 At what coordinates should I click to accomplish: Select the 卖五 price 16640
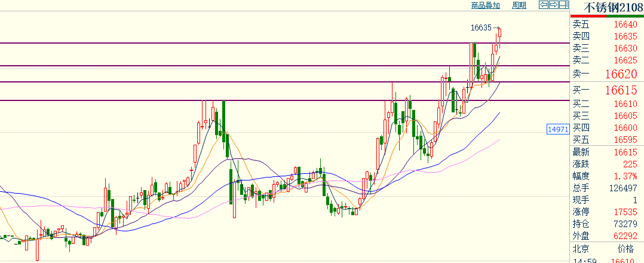(x=625, y=25)
